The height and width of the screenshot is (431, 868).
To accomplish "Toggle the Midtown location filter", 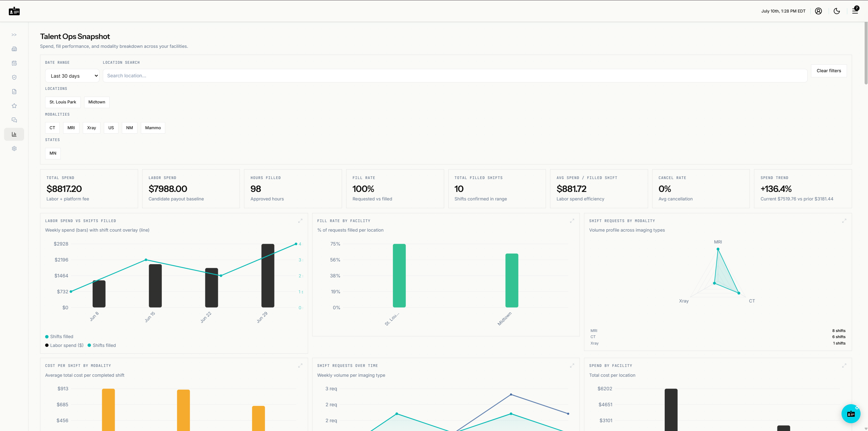I will pyautogui.click(x=97, y=102).
